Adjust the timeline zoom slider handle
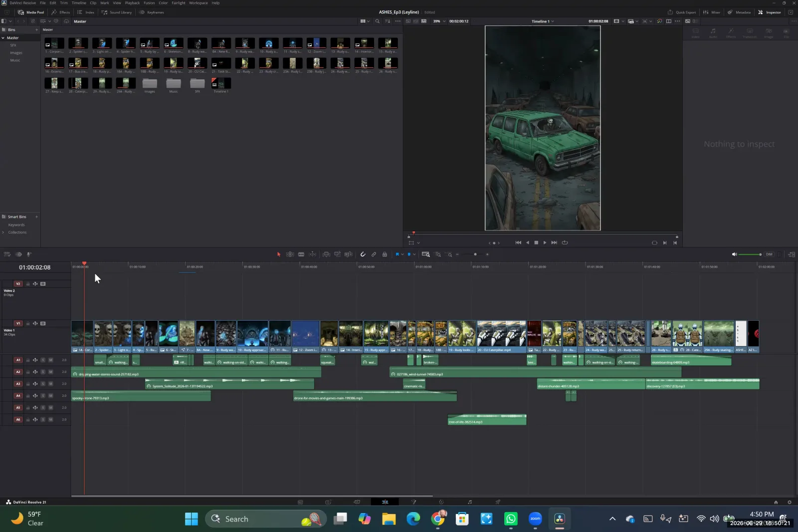 (x=475, y=254)
